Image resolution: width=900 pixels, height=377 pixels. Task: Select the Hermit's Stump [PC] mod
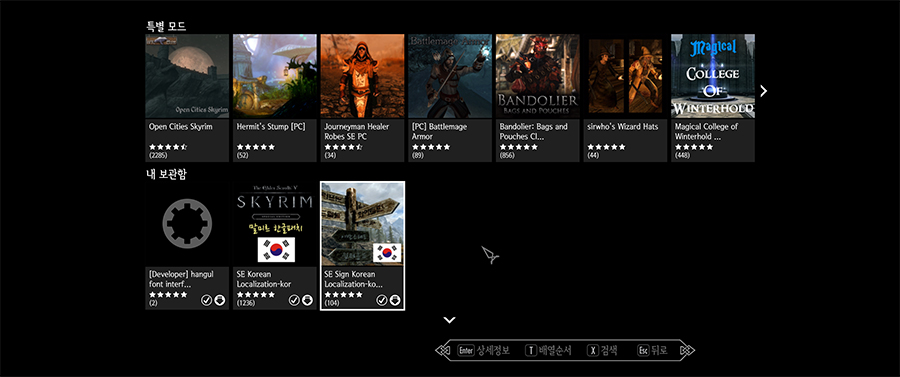click(x=274, y=98)
